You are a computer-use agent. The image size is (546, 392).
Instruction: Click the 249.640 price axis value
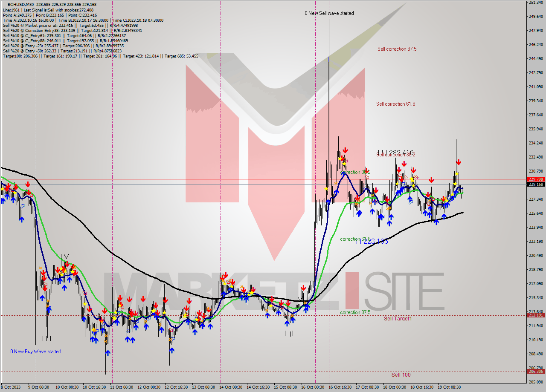coord(535,17)
